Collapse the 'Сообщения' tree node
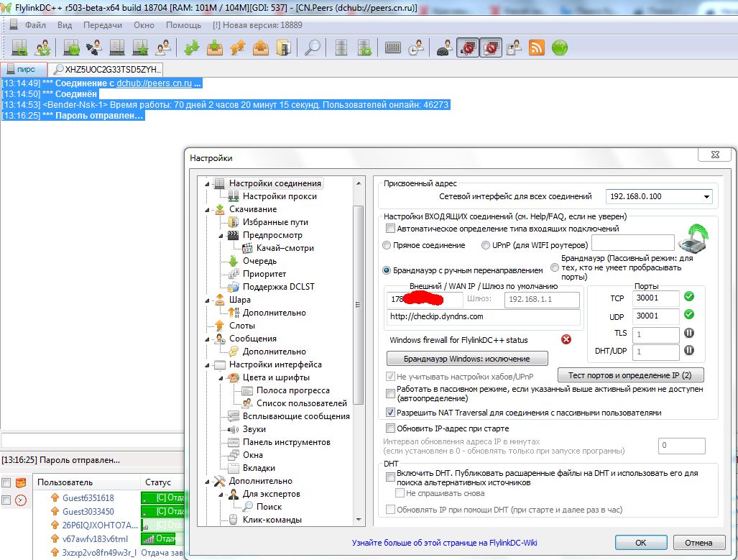The width and height of the screenshot is (738, 560). 208,339
